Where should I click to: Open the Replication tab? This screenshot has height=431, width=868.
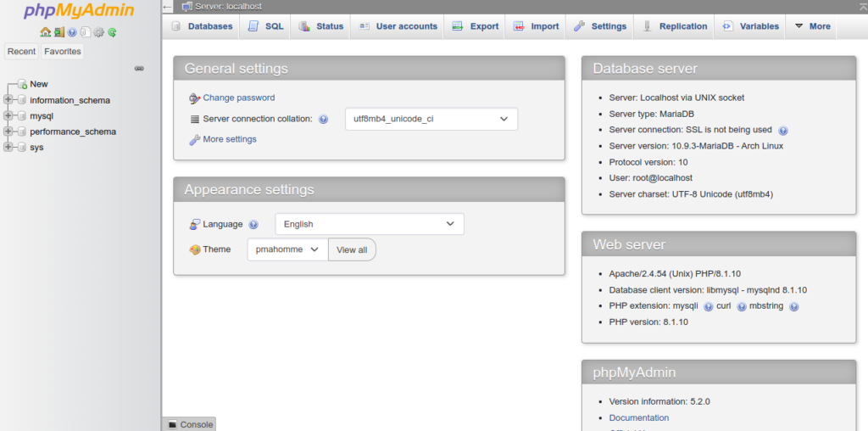pyautogui.click(x=675, y=26)
